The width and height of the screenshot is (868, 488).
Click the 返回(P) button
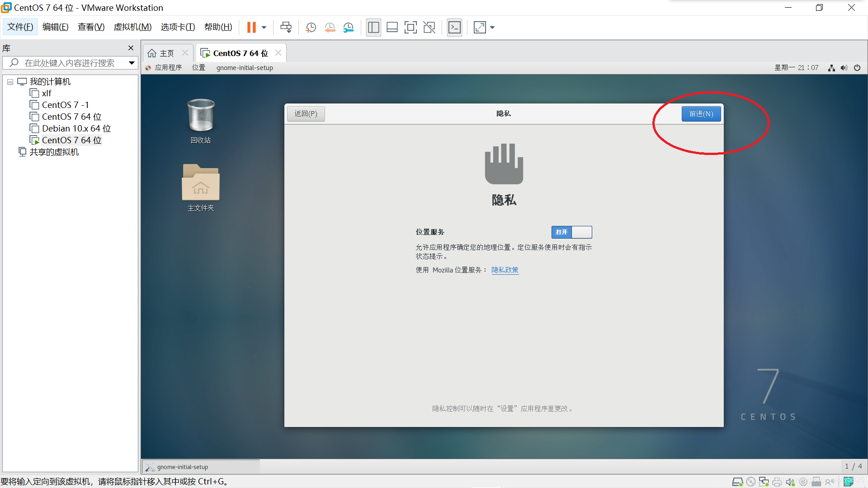[x=306, y=114]
